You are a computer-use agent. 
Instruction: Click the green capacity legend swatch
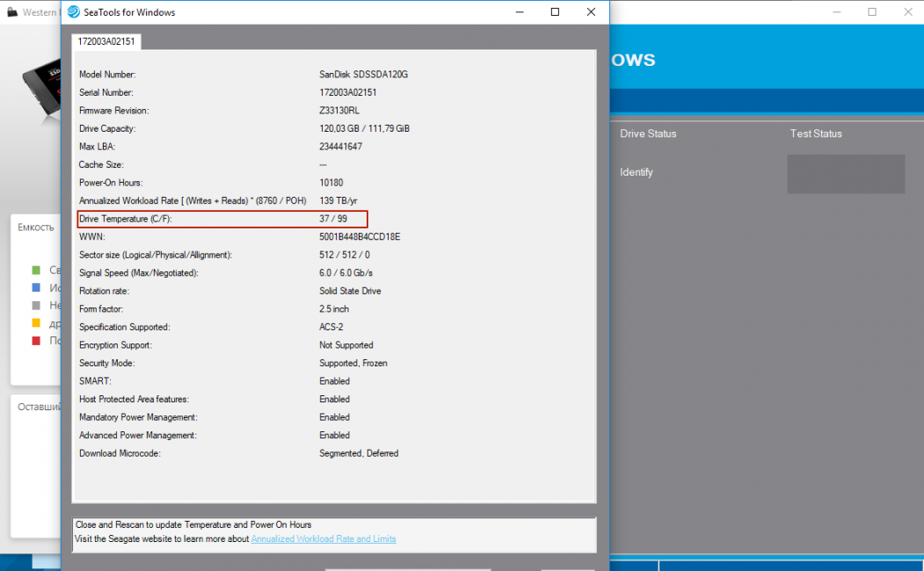coord(36,270)
